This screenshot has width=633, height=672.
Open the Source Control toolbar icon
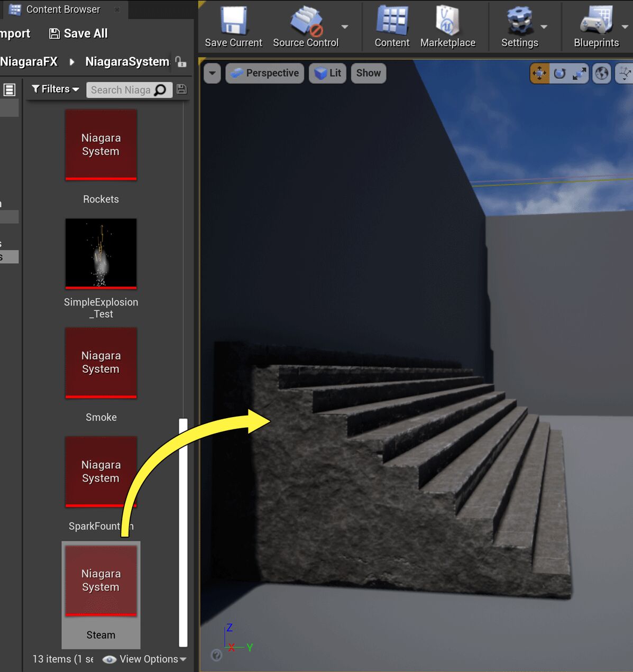pos(306,21)
